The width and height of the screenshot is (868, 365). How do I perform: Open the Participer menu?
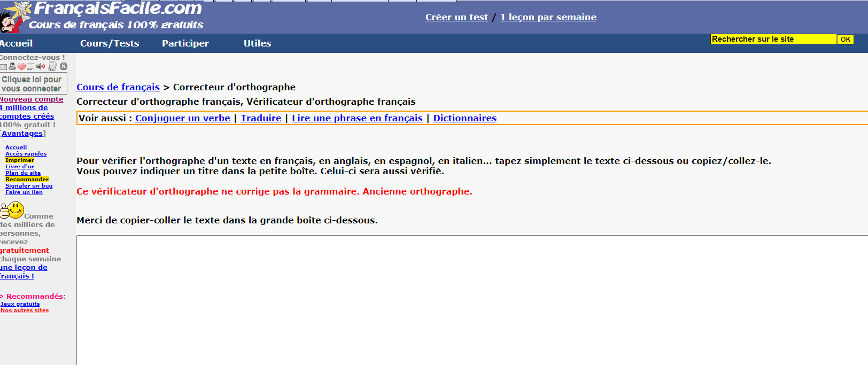(185, 43)
